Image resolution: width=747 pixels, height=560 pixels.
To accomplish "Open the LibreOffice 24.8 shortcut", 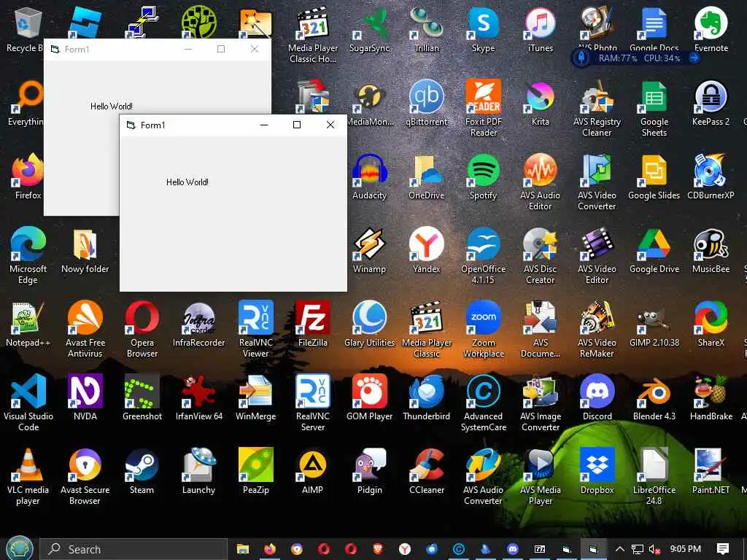I will 654,476.
